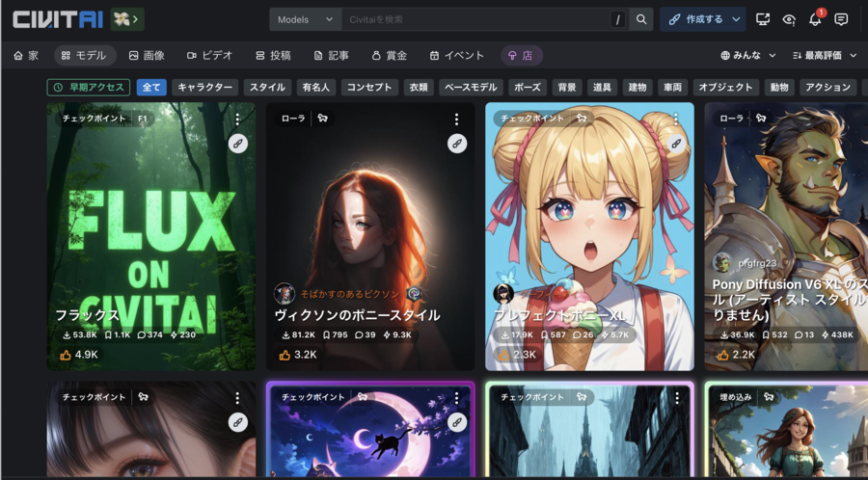Filter by 車両 category
The image size is (868, 480).
point(672,88)
